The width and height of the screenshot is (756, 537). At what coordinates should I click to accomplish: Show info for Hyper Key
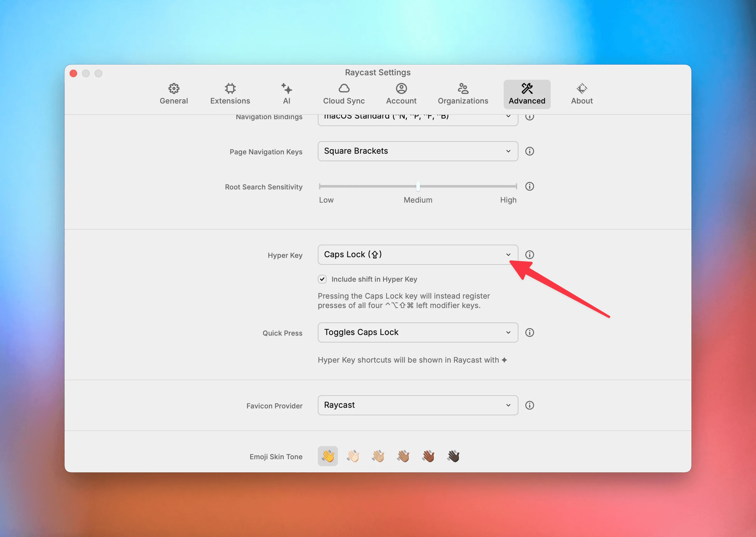point(530,255)
